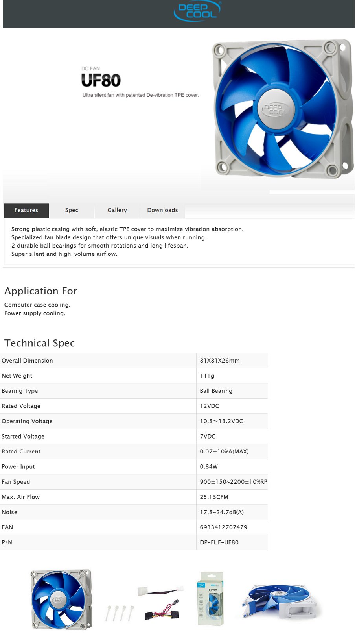Click the 'Computer case cooling.' line
This screenshot has width=357, height=644.
pyautogui.click(x=37, y=305)
